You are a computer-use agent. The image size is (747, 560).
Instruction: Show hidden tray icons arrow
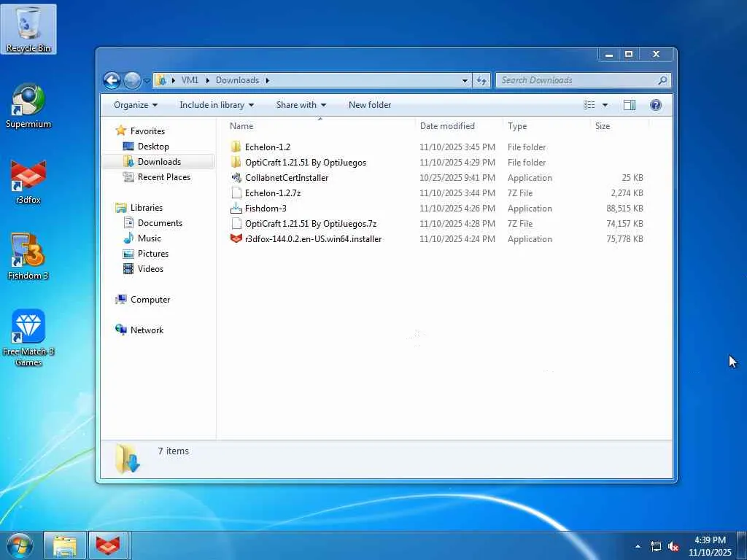click(x=638, y=546)
